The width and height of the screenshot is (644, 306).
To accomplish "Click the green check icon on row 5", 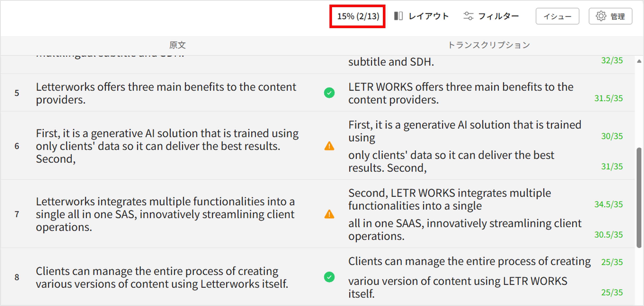I will (329, 93).
